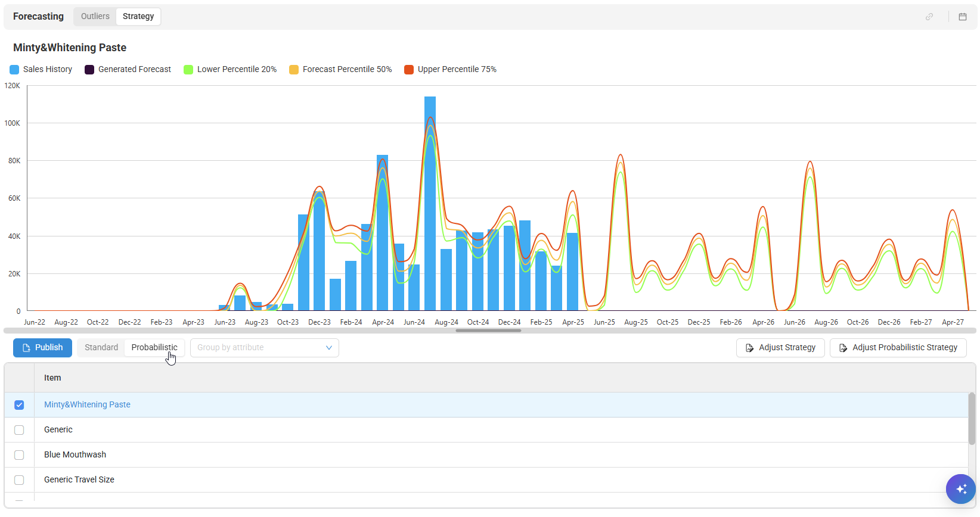This screenshot has width=980, height=517.
Task: Hide the Upper Percentile 75% series
Action: (x=409, y=70)
